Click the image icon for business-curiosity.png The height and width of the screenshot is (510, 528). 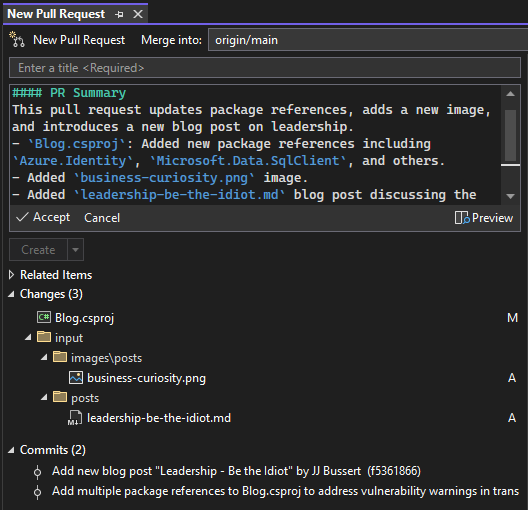76,378
